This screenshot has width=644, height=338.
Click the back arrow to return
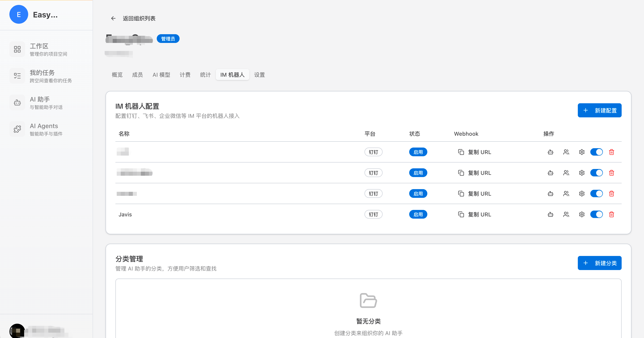113,18
